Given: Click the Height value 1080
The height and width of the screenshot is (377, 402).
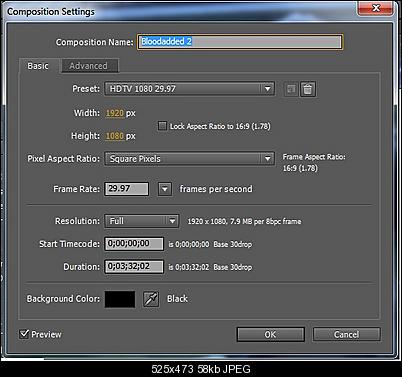Looking at the screenshot, I should (x=115, y=136).
